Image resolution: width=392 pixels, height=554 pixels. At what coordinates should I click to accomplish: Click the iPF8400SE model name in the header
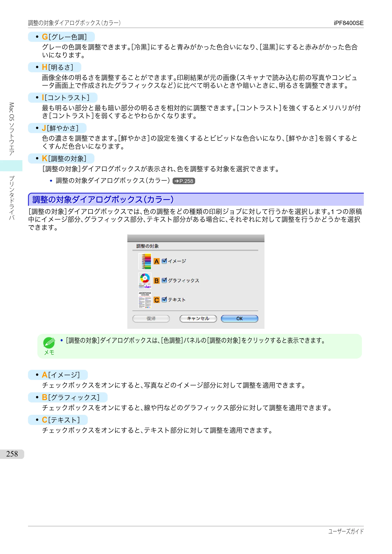point(348,23)
